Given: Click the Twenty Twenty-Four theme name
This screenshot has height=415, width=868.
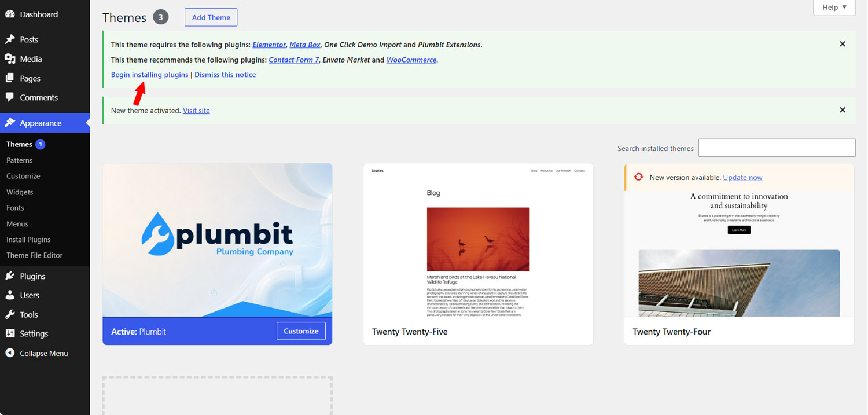Looking at the screenshot, I should 671,332.
